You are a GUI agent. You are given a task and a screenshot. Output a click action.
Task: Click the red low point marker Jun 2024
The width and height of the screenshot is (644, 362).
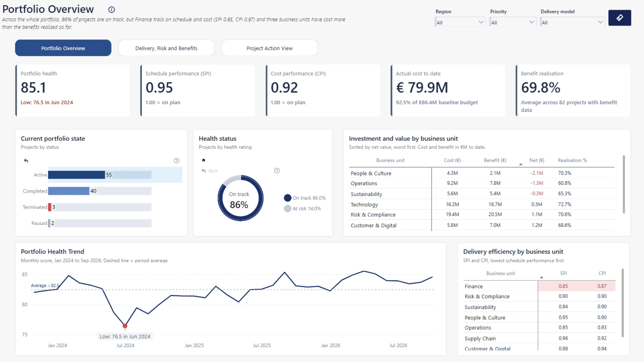pos(125,326)
